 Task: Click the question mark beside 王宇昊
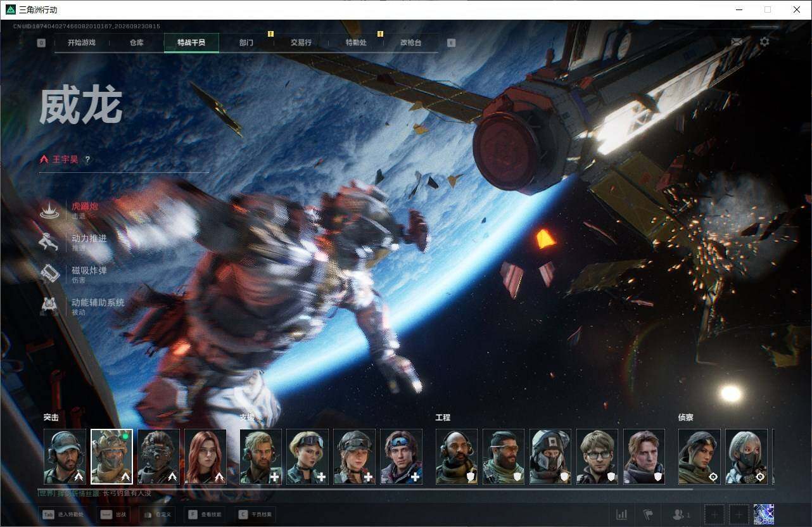[x=87, y=160]
